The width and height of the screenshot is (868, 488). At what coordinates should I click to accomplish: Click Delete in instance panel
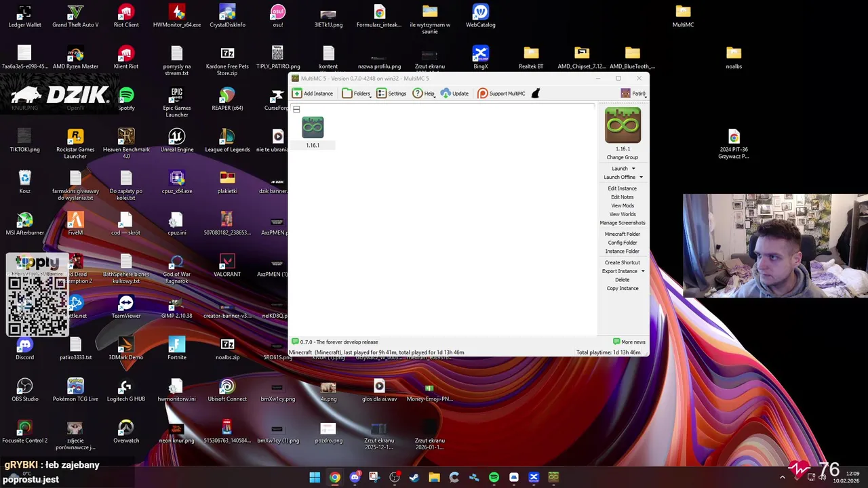pos(623,280)
